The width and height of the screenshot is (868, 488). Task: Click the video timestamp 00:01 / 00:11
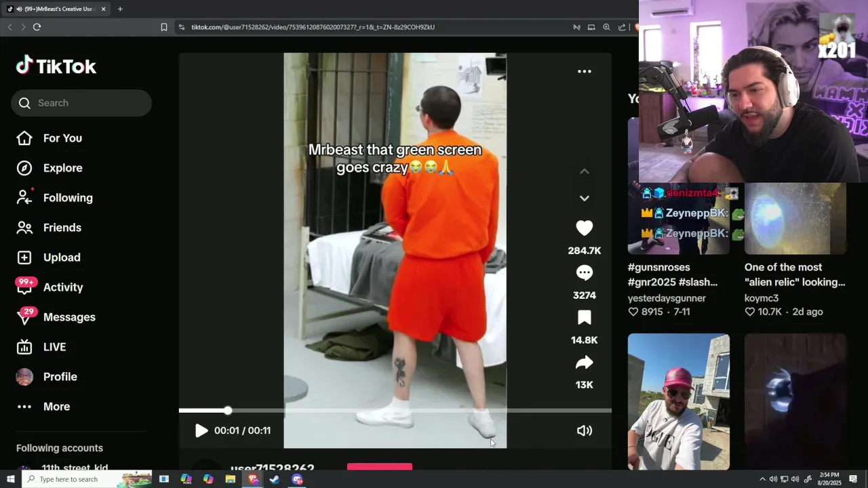(x=242, y=430)
